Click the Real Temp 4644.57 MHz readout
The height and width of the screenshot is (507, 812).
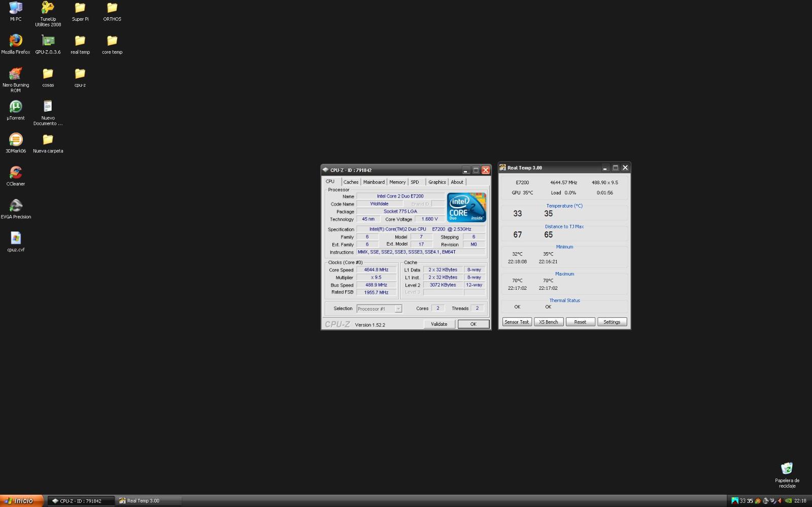(x=563, y=183)
